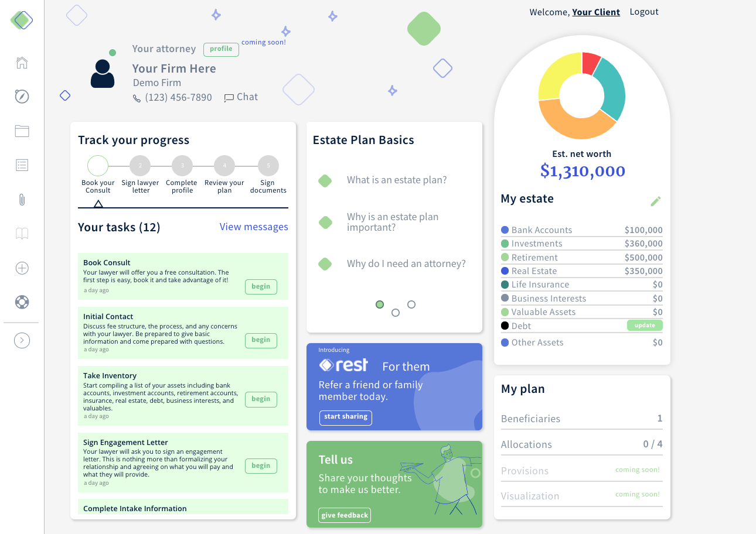Open the compass icon in sidebar
756x534 pixels.
[22, 97]
